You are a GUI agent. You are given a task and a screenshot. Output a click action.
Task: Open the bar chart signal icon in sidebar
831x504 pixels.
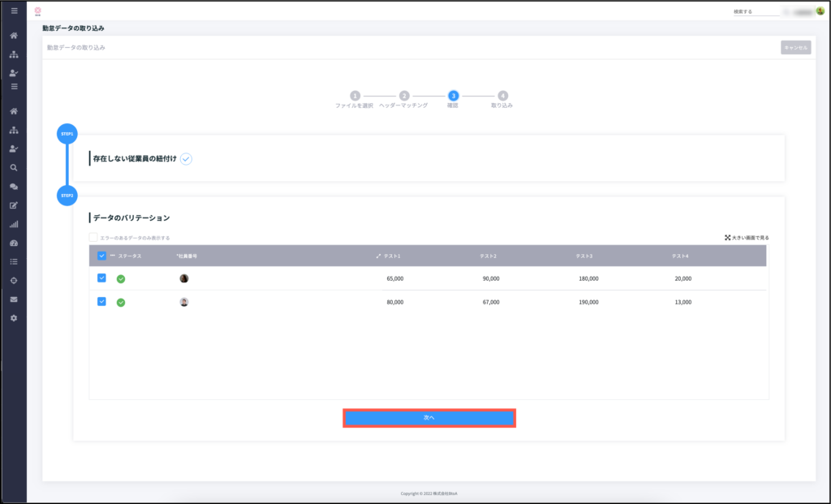(x=14, y=225)
